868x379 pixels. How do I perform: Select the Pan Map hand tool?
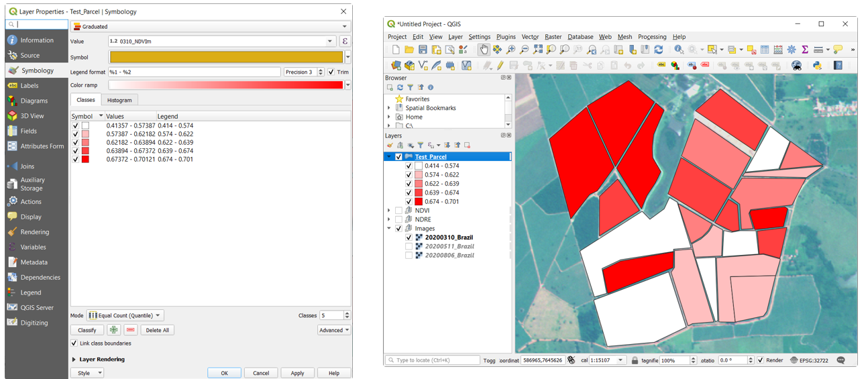click(484, 50)
